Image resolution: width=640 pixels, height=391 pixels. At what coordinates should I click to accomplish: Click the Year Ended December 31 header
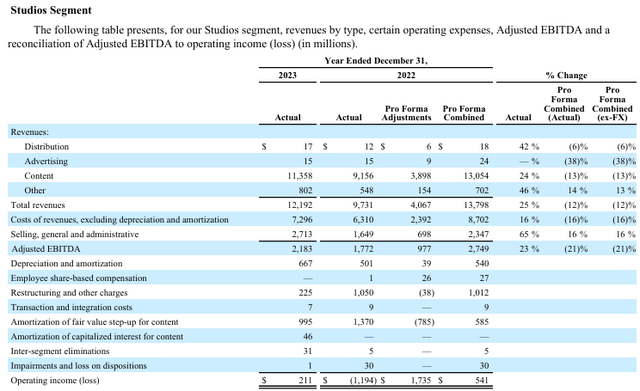(376, 61)
